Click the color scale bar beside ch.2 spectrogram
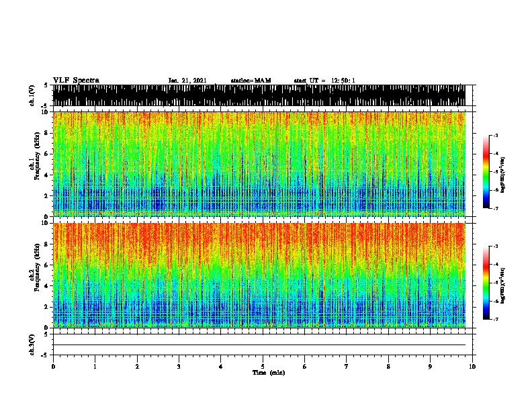 [x=486, y=283]
